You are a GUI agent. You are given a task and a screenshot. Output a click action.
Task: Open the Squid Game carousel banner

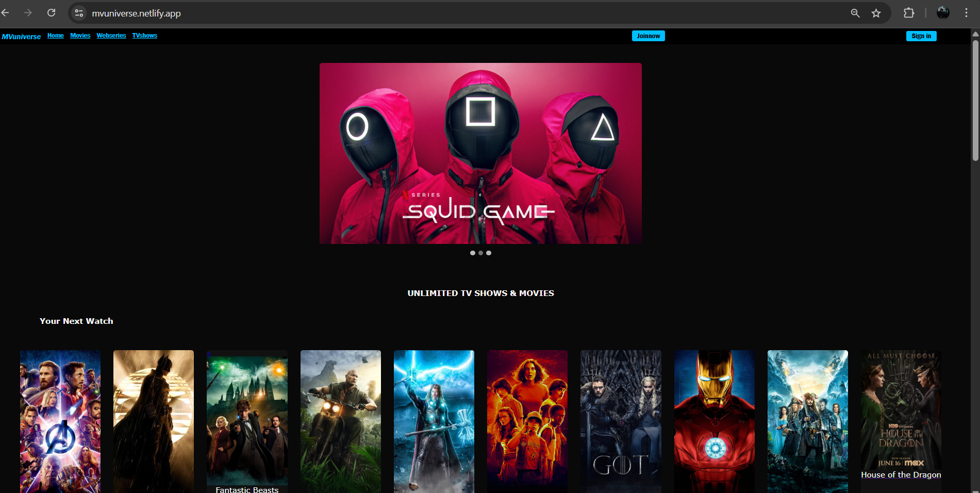click(x=480, y=154)
